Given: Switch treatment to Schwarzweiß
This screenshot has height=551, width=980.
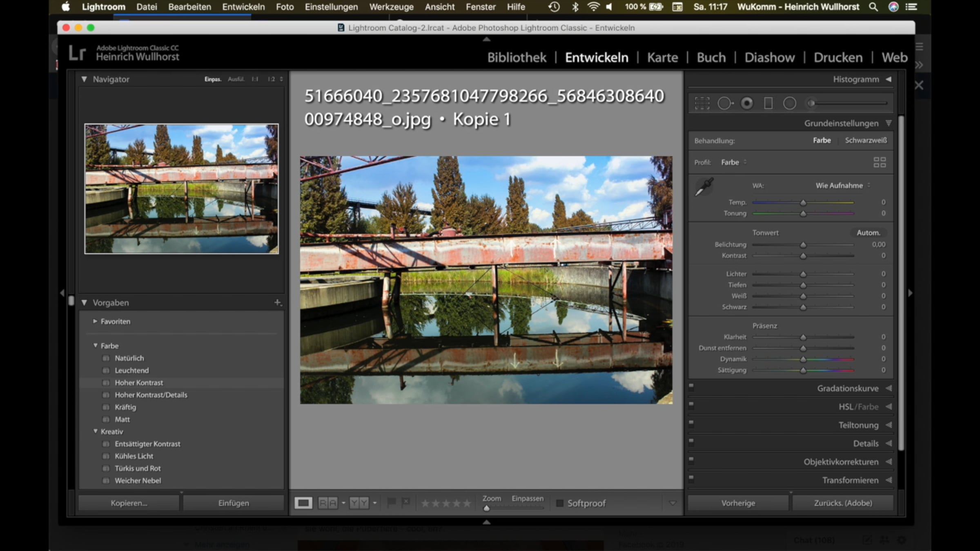Looking at the screenshot, I should (x=866, y=140).
